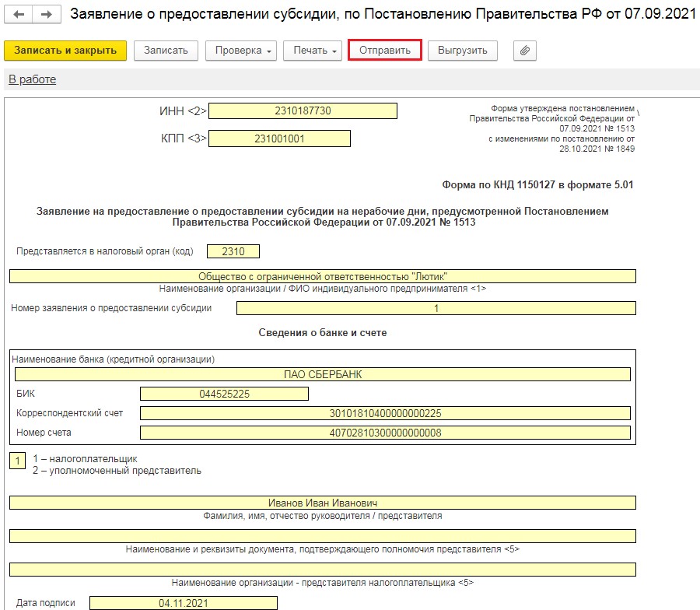Screen dimensions: 700x610
Task: Fill the representative authority document field
Action: point(323,536)
